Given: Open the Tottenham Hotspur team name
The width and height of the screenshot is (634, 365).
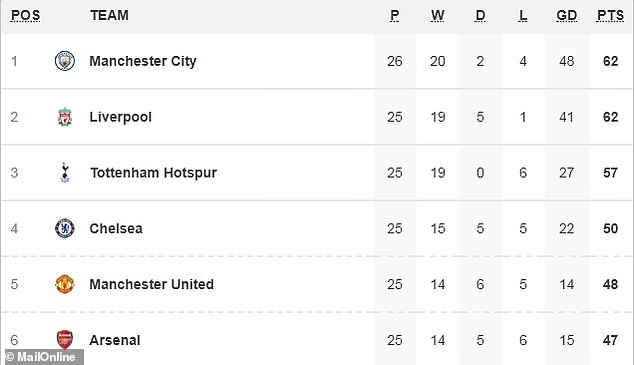Looking at the screenshot, I should tap(153, 173).
